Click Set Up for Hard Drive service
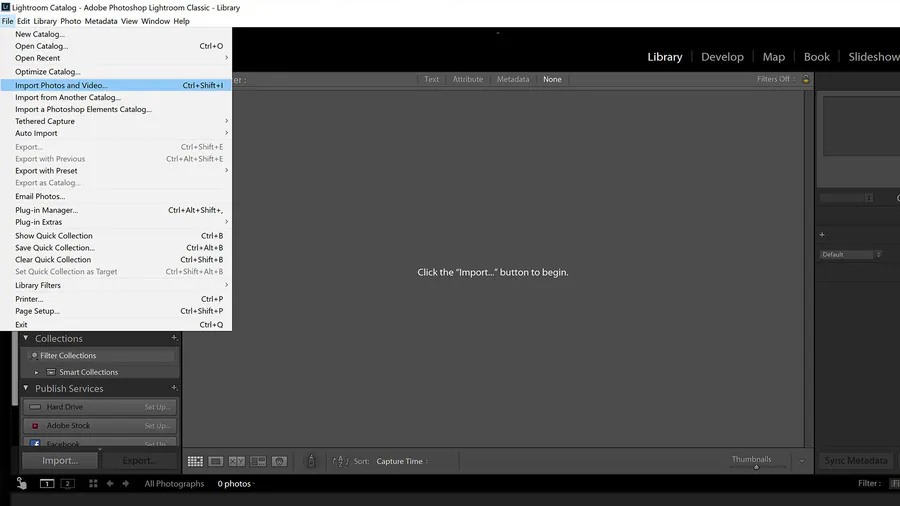Image resolution: width=900 pixels, height=506 pixels. tap(157, 407)
